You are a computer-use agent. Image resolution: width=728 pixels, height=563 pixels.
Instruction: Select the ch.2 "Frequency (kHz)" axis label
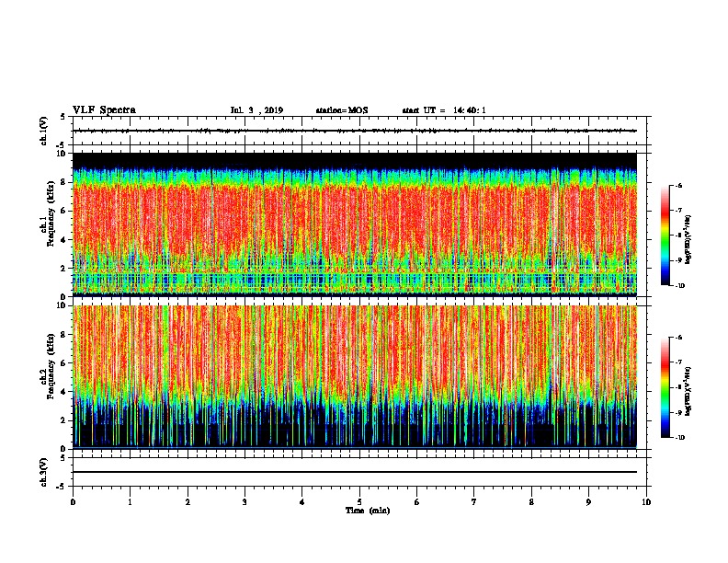(51, 367)
